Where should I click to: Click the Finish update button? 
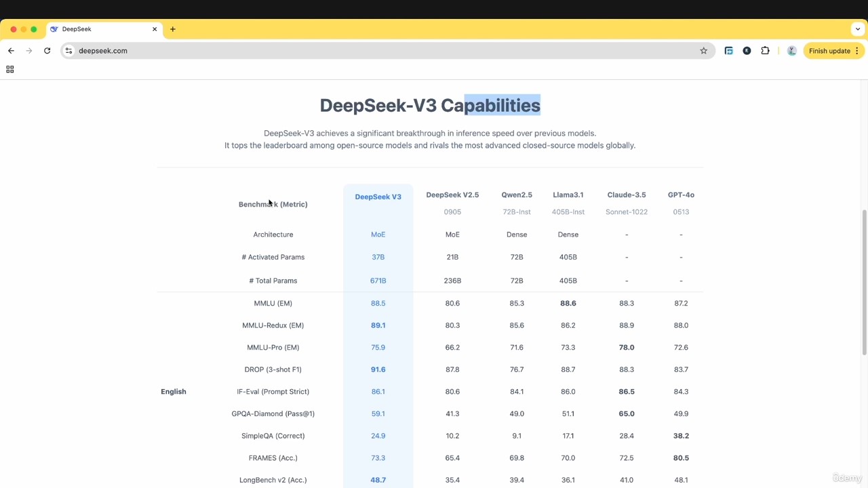(x=829, y=51)
